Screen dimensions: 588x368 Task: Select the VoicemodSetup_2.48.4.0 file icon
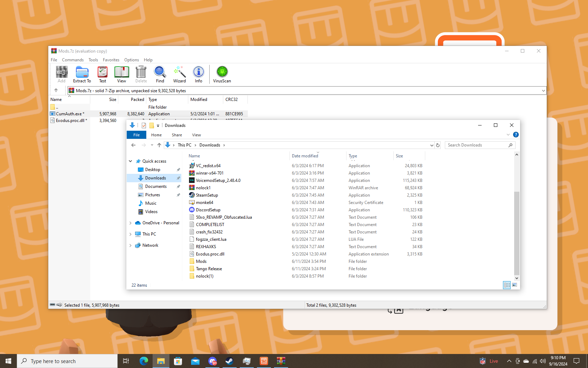tap(192, 180)
